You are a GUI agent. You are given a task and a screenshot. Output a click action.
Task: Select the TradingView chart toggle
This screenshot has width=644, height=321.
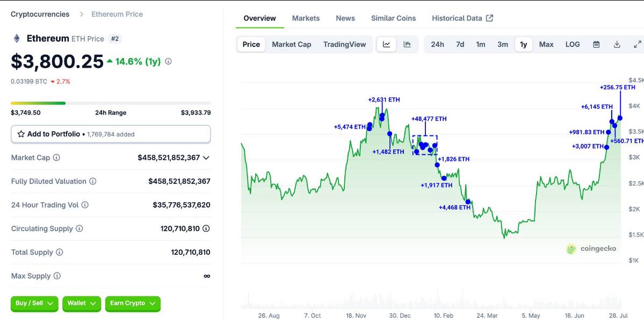[x=345, y=45]
